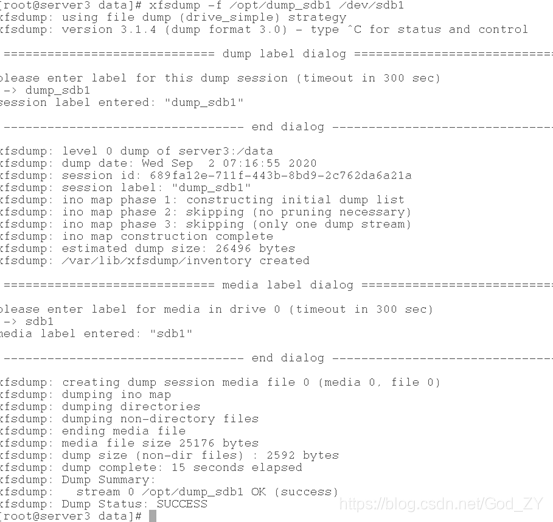This screenshot has height=522, width=553.
Task: Click the entered sdb1 media label after arrow
Action: tap(39, 321)
